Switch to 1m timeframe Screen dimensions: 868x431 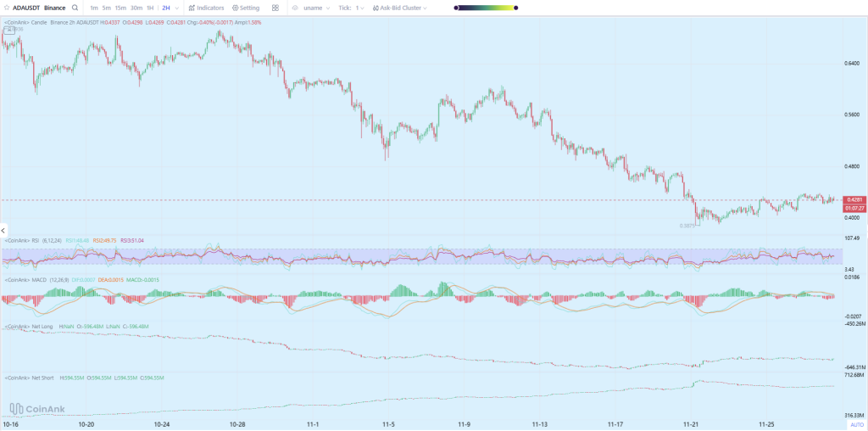[93, 8]
